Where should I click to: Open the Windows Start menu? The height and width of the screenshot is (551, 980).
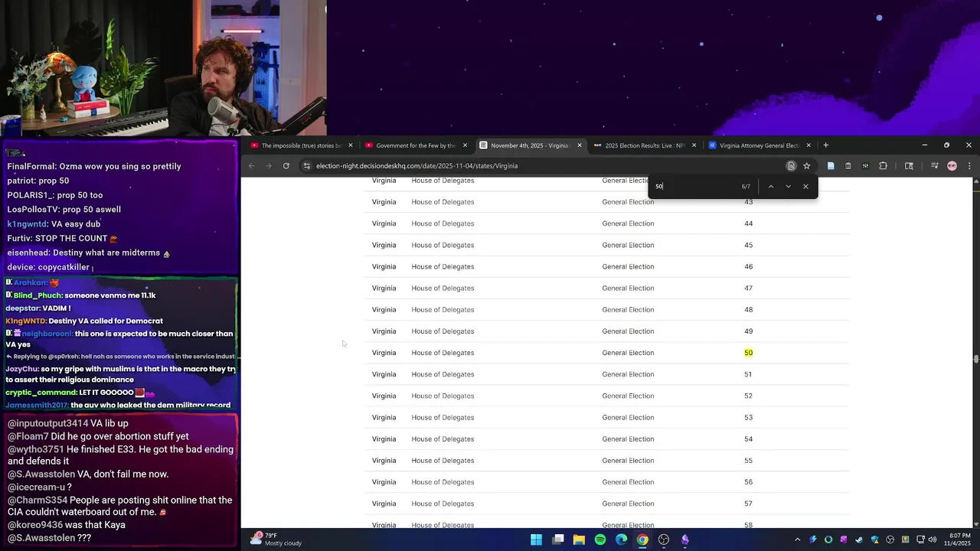coord(537,540)
